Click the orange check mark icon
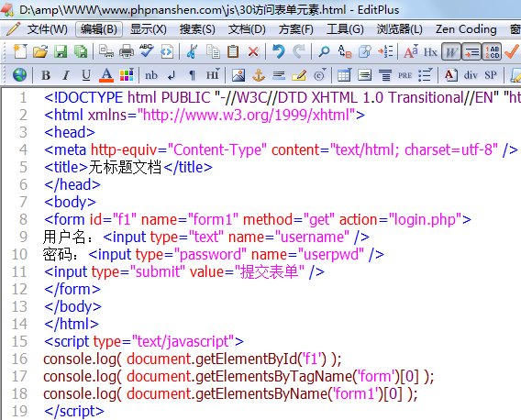The image size is (521, 420). point(512,51)
